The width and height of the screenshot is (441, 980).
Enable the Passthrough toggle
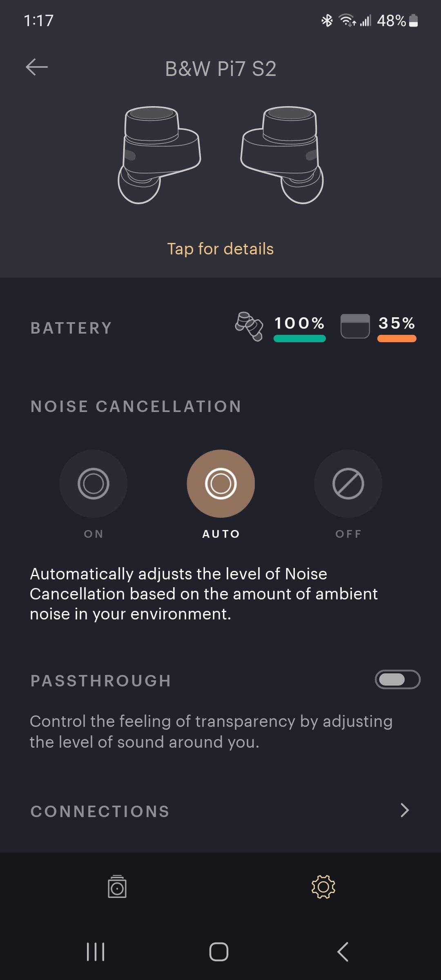coord(397,679)
